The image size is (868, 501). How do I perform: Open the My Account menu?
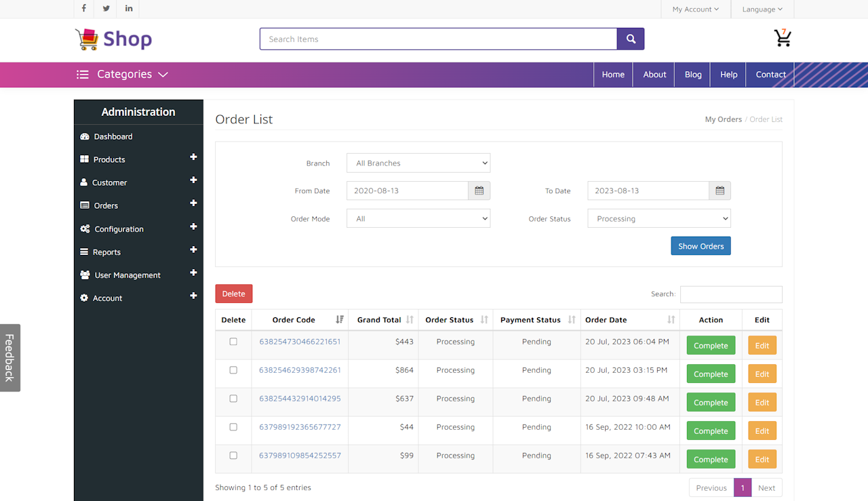point(696,9)
